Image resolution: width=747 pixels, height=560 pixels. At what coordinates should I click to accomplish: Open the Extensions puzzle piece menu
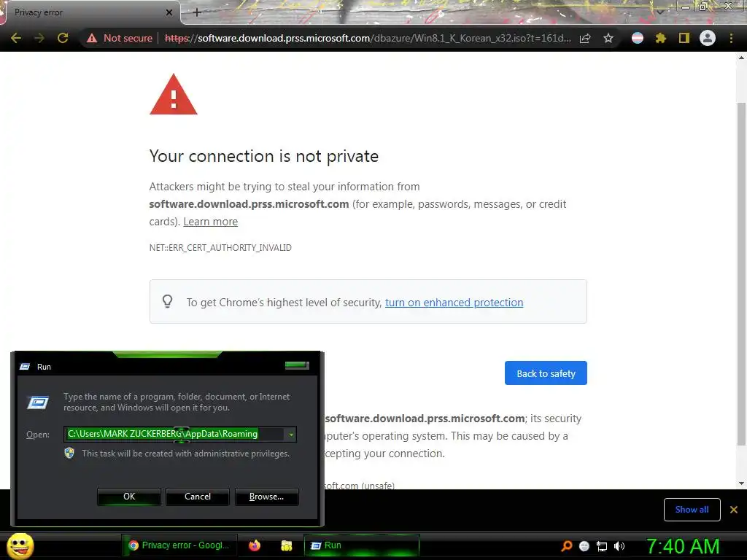point(661,38)
